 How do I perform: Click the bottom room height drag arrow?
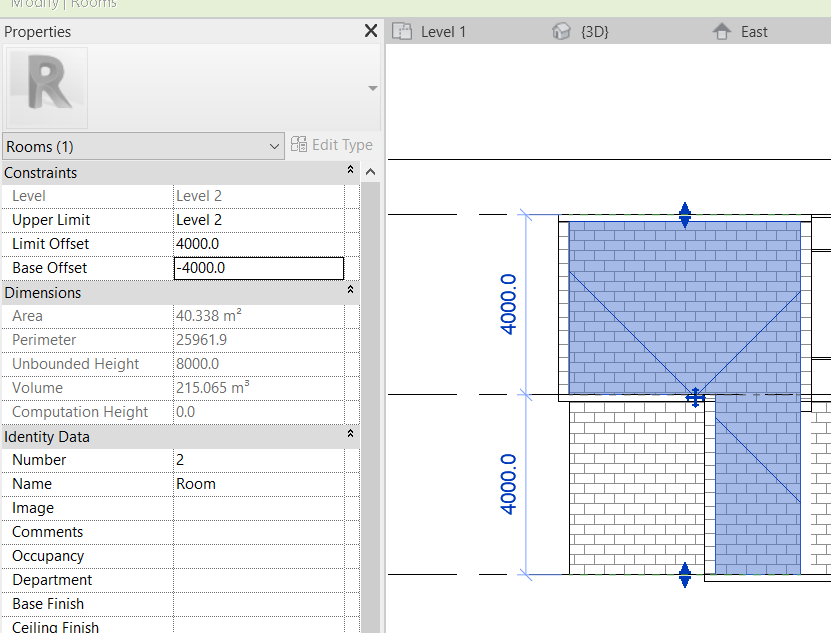click(685, 575)
